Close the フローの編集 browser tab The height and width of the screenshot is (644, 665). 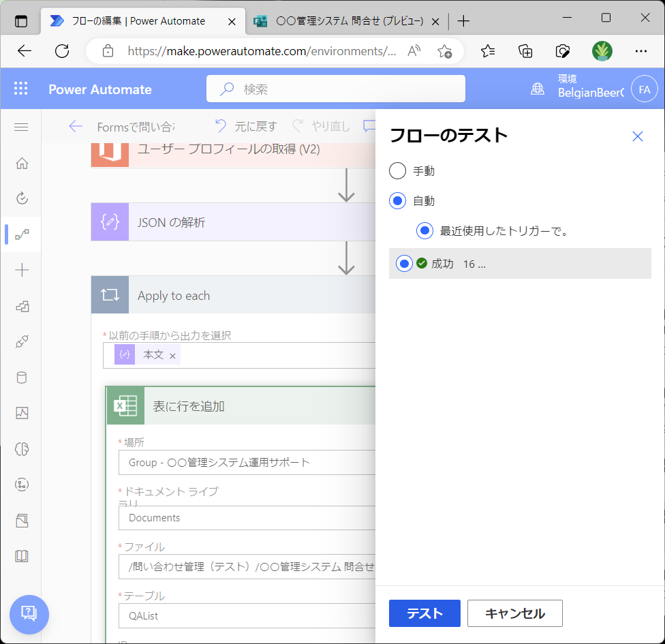(232, 21)
